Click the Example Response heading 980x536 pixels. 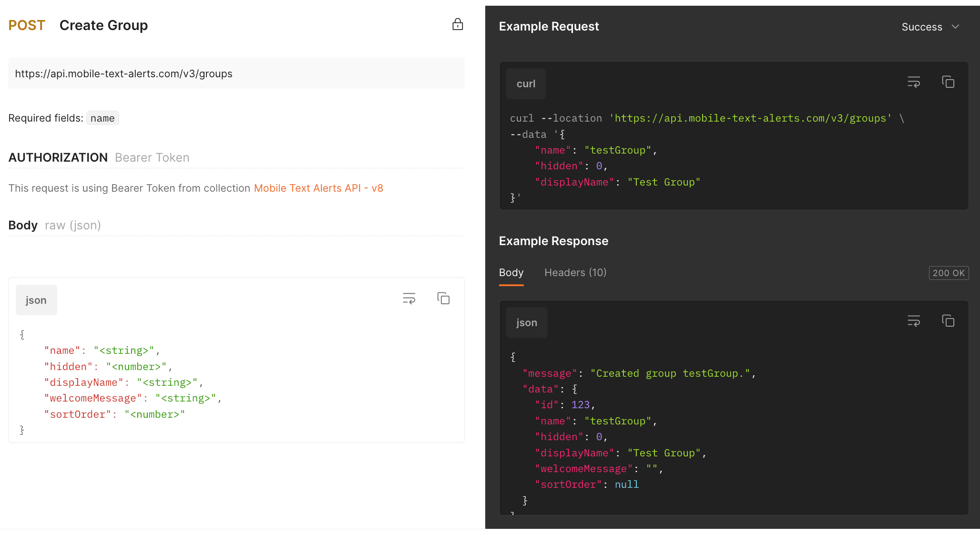pyautogui.click(x=553, y=241)
